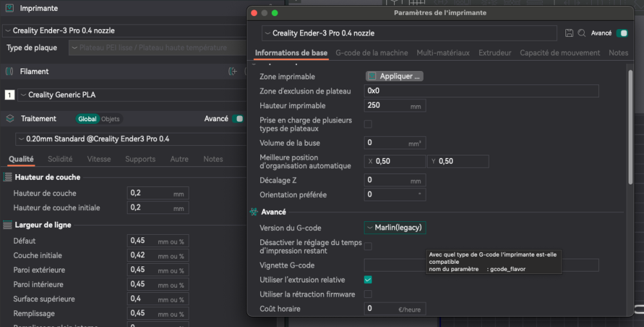Select the Objets mode button
This screenshot has height=327, width=644.
[110, 119]
